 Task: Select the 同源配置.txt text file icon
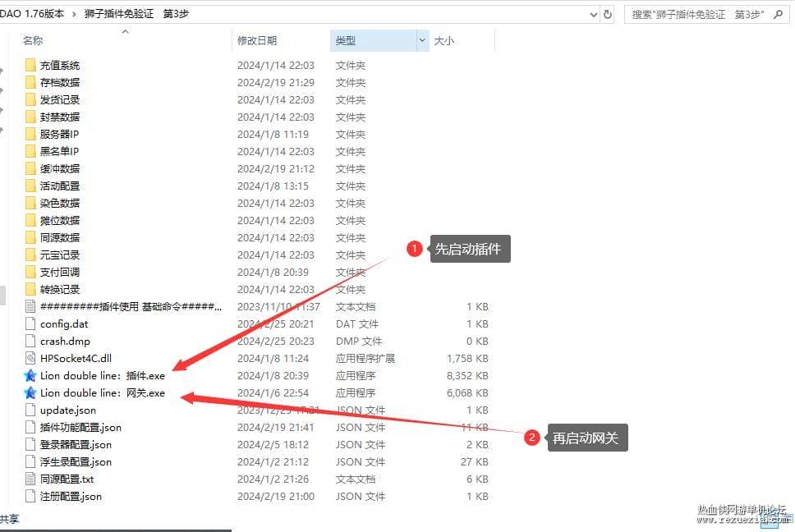point(30,479)
